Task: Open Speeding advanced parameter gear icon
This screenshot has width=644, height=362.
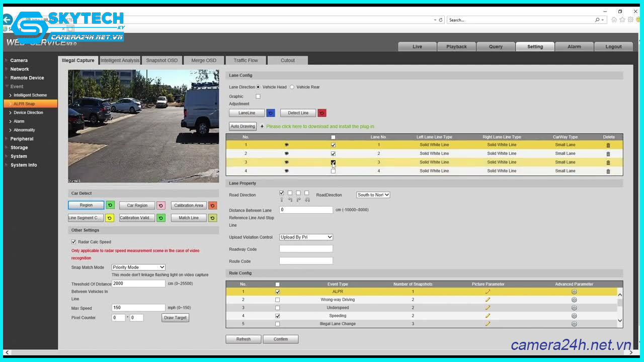Action: (x=574, y=316)
